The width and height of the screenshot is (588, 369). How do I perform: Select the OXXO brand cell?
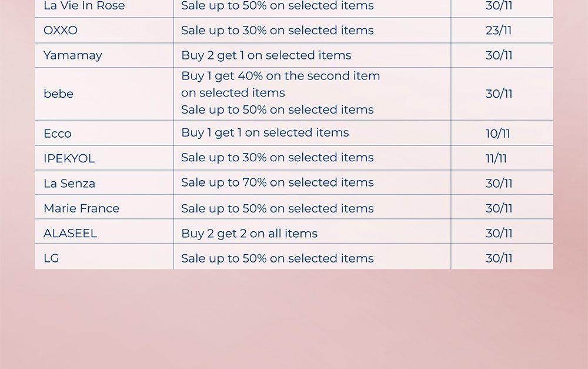click(61, 31)
